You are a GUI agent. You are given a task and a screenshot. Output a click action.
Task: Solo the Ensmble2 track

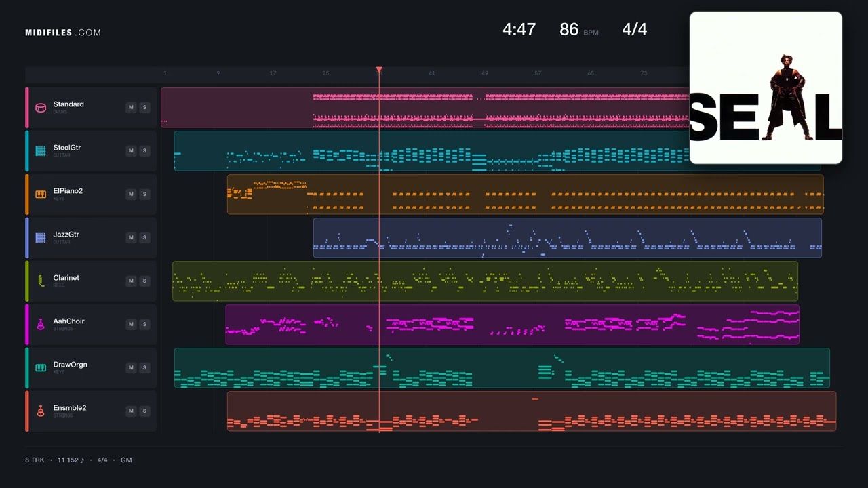pos(144,411)
